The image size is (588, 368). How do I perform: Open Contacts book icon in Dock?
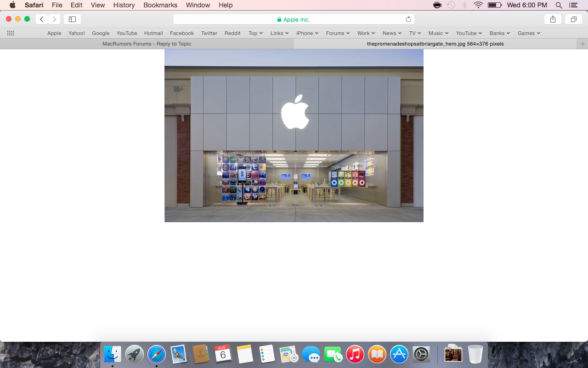coord(201,354)
